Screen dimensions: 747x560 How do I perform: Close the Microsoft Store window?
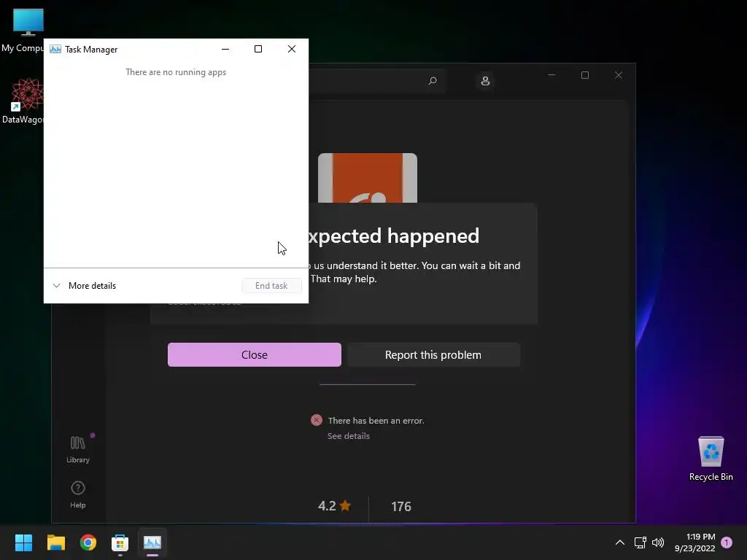619,75
